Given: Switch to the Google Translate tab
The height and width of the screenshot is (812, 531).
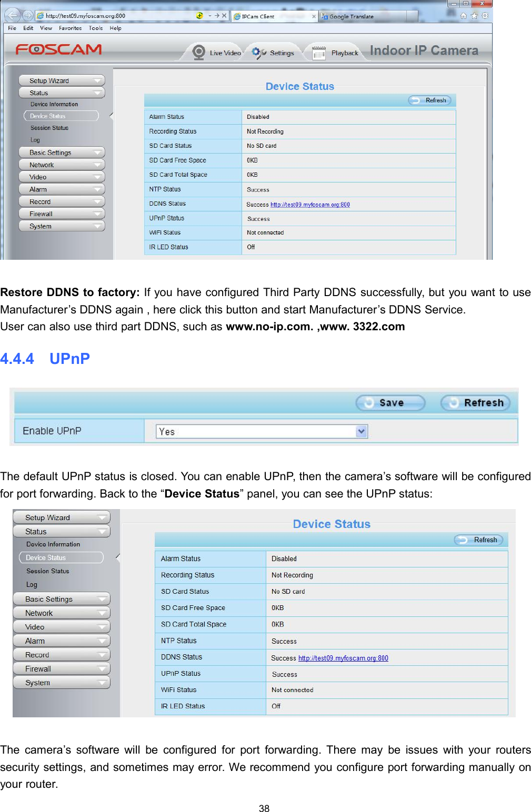Looking at the screenshot, I should (x=352, y=16).
